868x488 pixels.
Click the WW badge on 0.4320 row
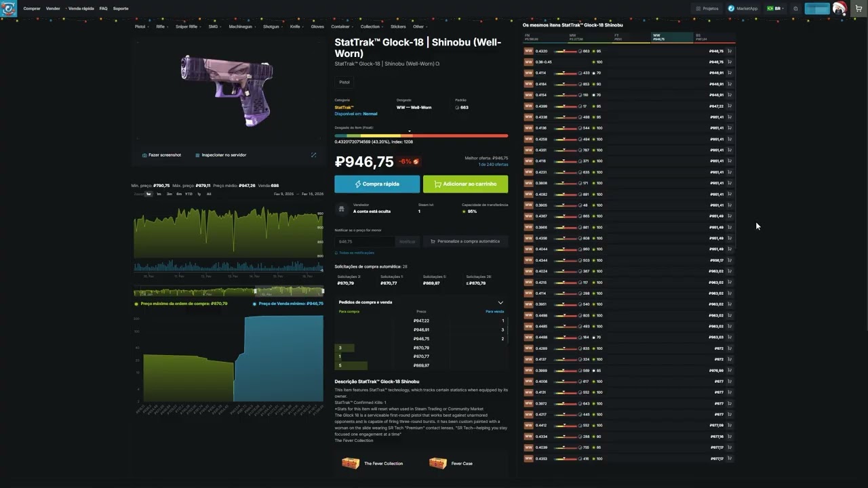click(x=528, y=51)
